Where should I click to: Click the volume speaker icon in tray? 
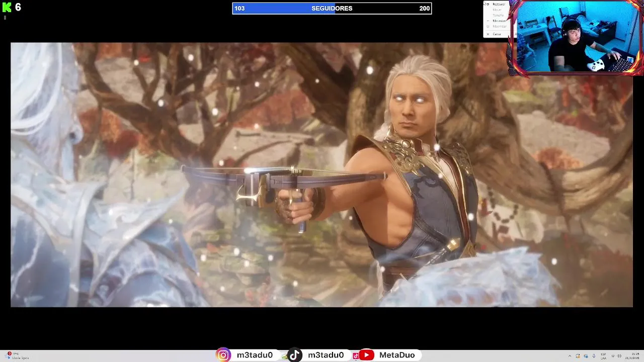619,356
